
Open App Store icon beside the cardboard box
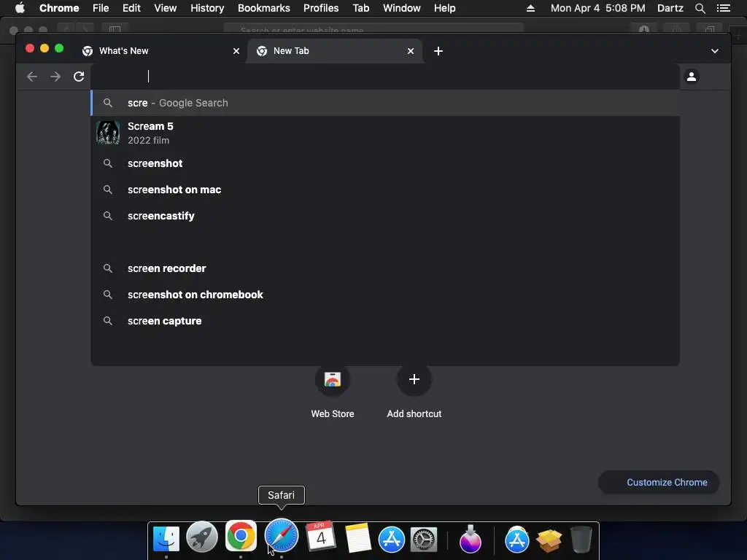click(517, 540)
